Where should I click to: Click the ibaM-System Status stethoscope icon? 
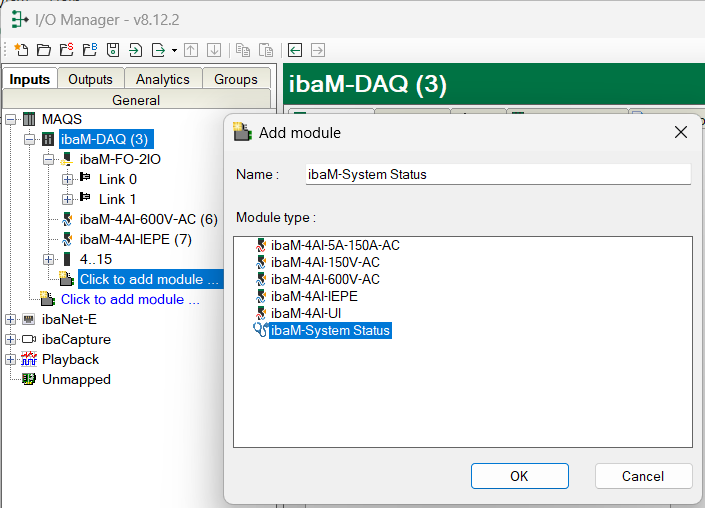tap(260, 330)
